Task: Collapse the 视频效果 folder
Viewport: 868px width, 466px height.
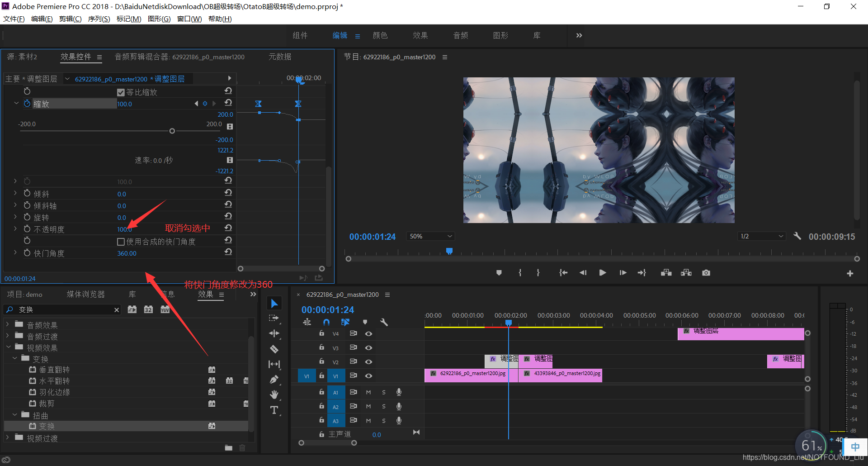Action: pyautogui.click(x=8, y=347)
